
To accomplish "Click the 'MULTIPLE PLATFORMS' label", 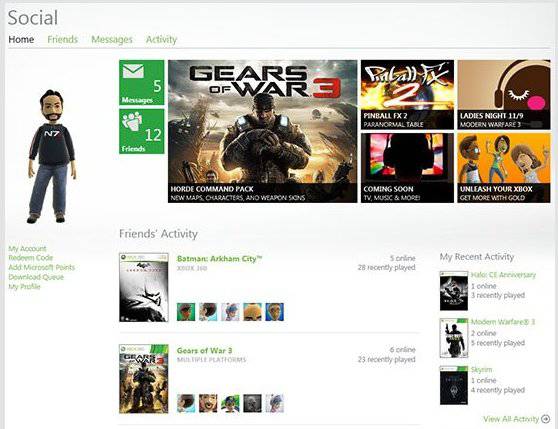I will 211,360.
